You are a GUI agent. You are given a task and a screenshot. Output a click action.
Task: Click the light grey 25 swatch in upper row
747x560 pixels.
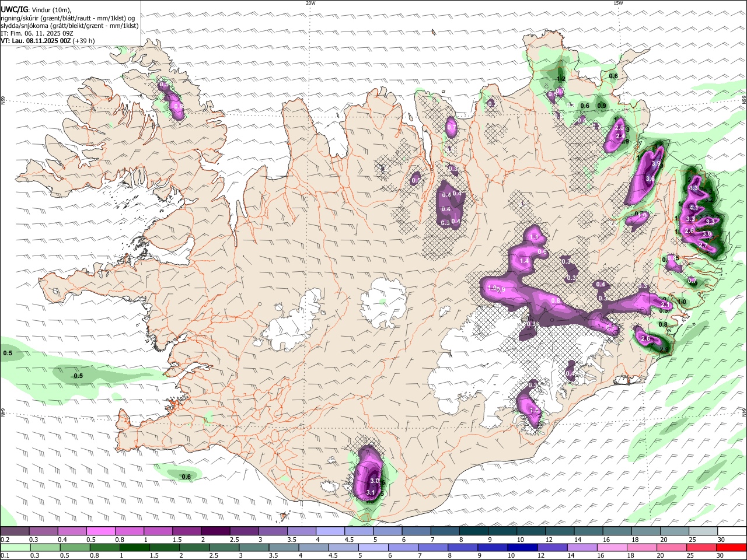pos(703,531)
